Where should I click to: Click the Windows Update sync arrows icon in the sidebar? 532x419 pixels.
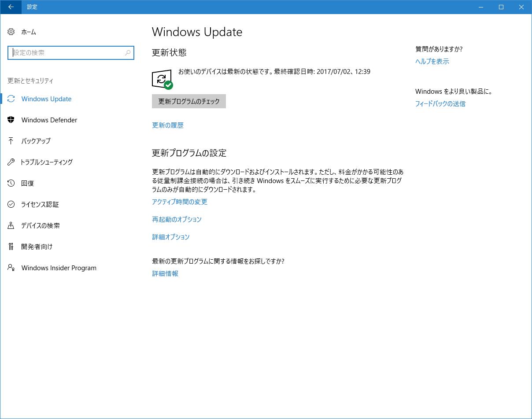pyautogui.click(x=11, y=99)
